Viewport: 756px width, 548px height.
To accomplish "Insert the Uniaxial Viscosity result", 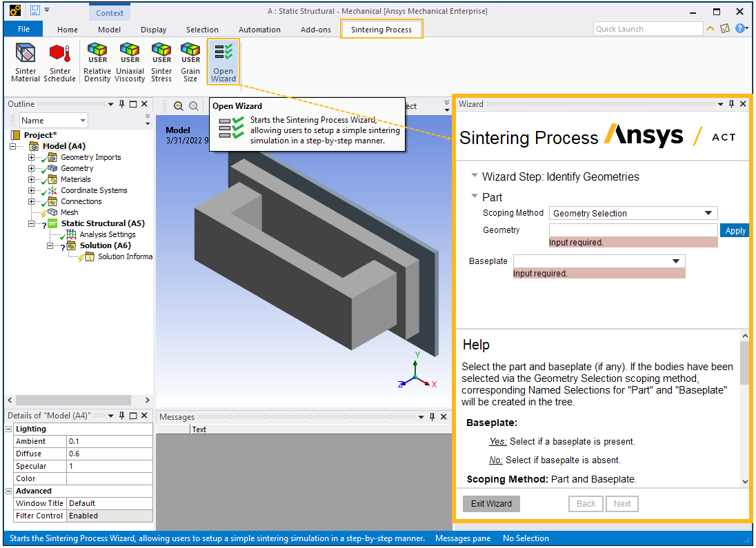I will pos(130,62).
